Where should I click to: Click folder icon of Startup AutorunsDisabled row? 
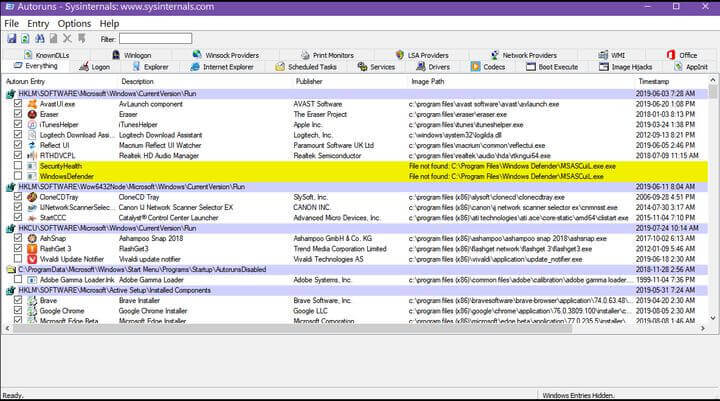(11, 270)
